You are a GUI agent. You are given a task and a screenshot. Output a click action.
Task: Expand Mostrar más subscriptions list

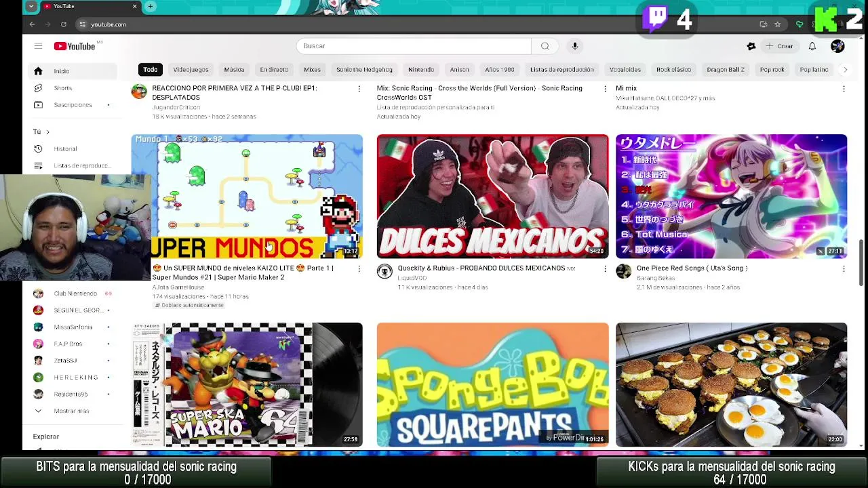[73, 411]
